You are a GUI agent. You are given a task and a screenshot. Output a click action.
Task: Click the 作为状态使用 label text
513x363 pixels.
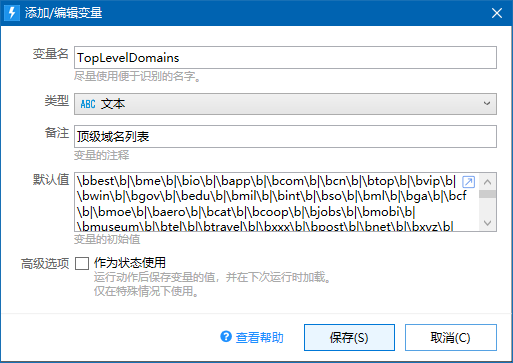pos(130,263)
